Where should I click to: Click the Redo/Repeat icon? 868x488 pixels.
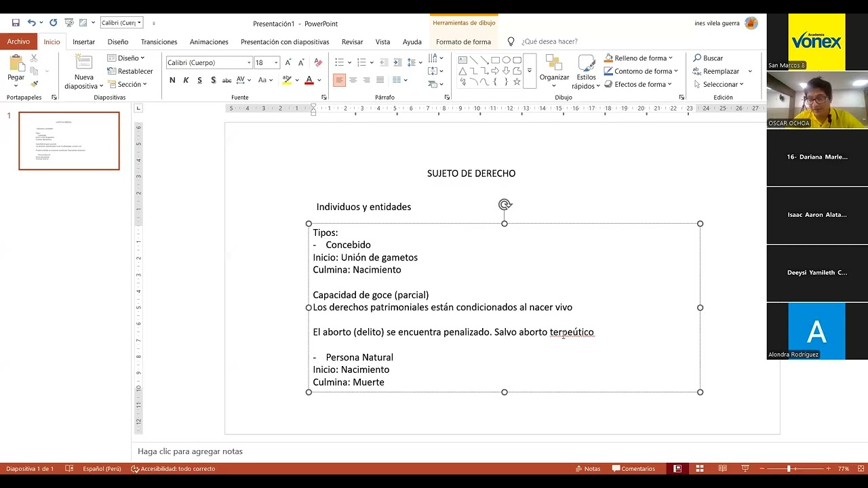[x=53, y=23]
